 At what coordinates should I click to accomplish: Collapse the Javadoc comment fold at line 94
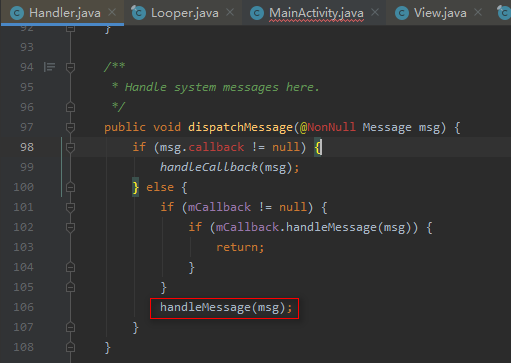coord(70,67)
